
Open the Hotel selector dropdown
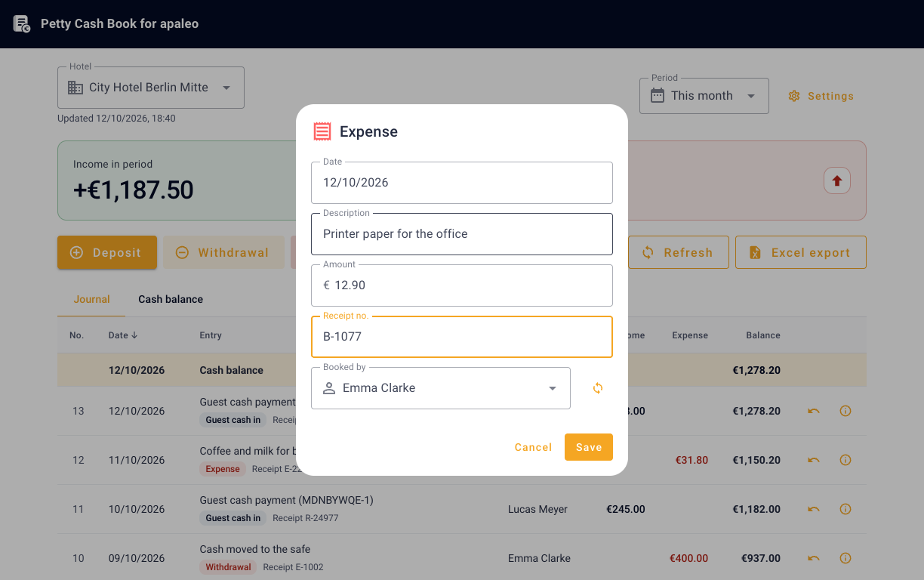point(226,88)
